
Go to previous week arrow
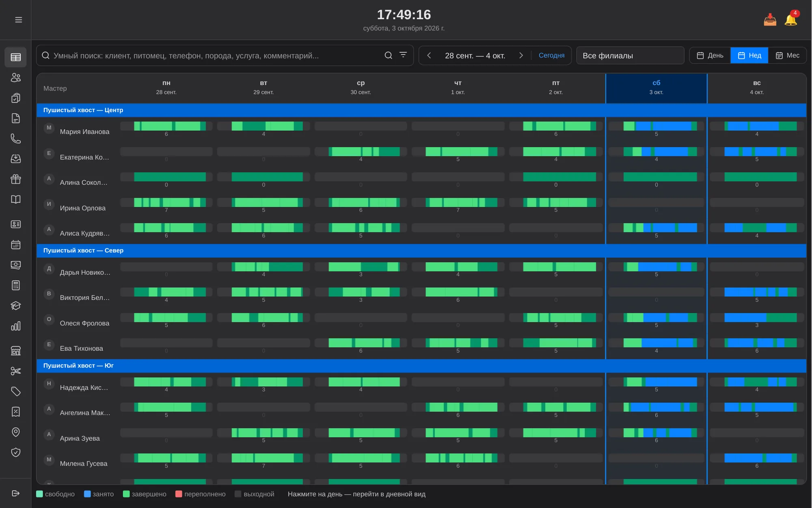(429, 55)
